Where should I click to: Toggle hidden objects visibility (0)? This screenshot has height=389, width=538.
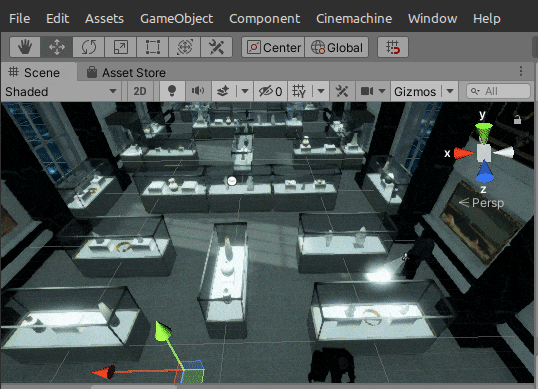pyautogui.click(x=271, y=92)
